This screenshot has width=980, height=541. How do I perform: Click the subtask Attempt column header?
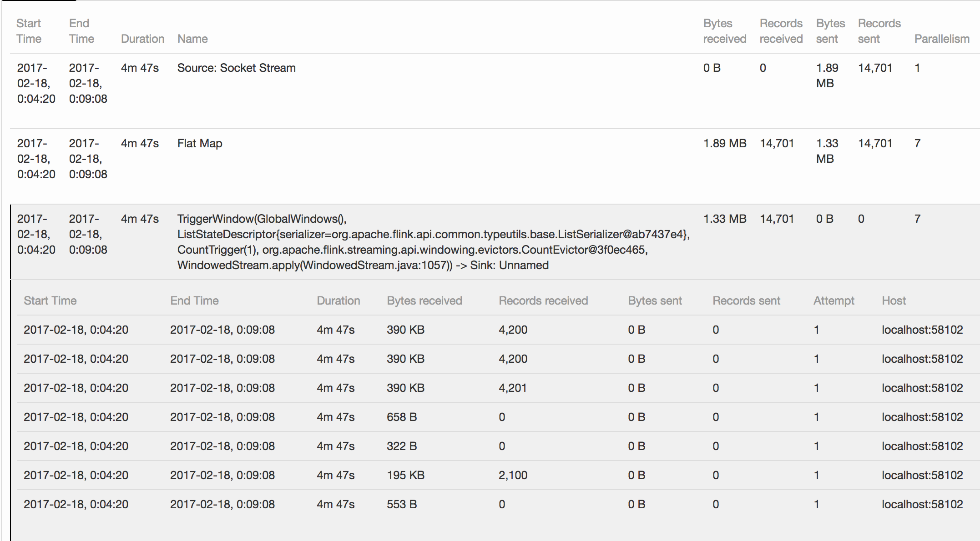[834, 301]
